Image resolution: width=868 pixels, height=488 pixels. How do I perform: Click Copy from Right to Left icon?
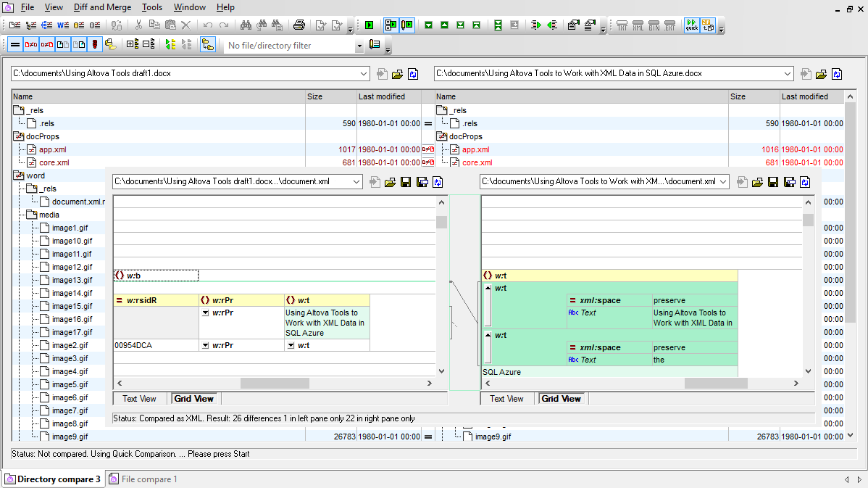coord(552,25)
